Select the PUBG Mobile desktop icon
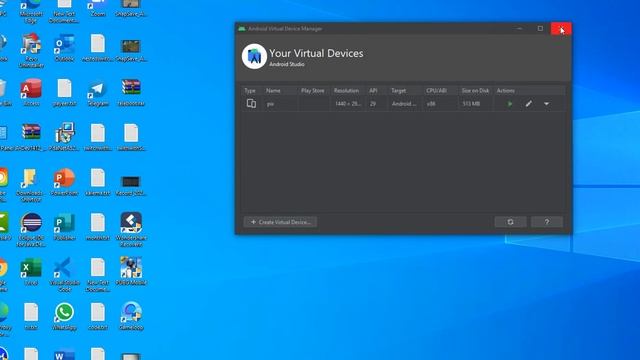 click(x=131, y=271)
